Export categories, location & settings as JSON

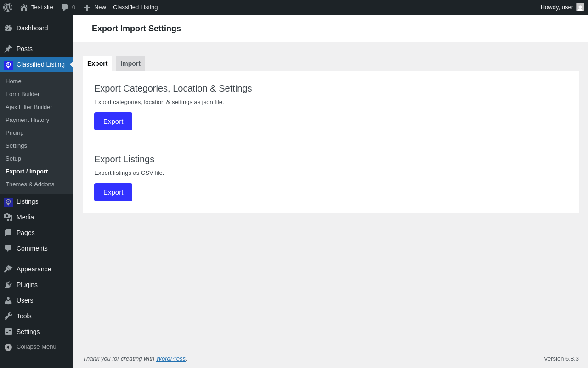[x=113, y=121]
